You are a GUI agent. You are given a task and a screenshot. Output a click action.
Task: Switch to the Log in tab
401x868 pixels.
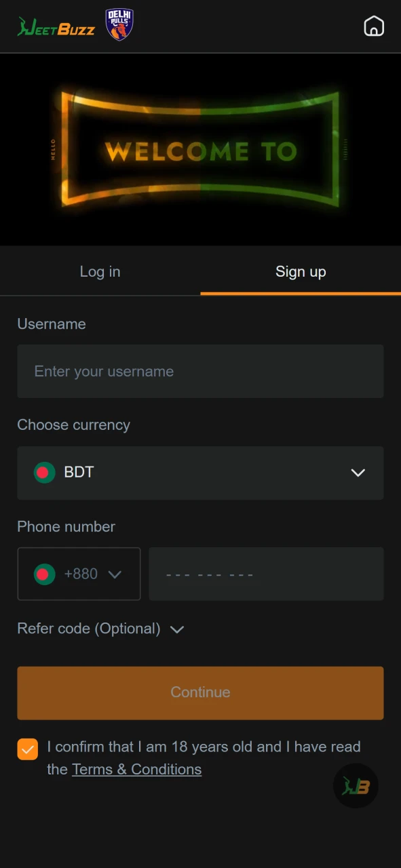click(x=100, y=271)
